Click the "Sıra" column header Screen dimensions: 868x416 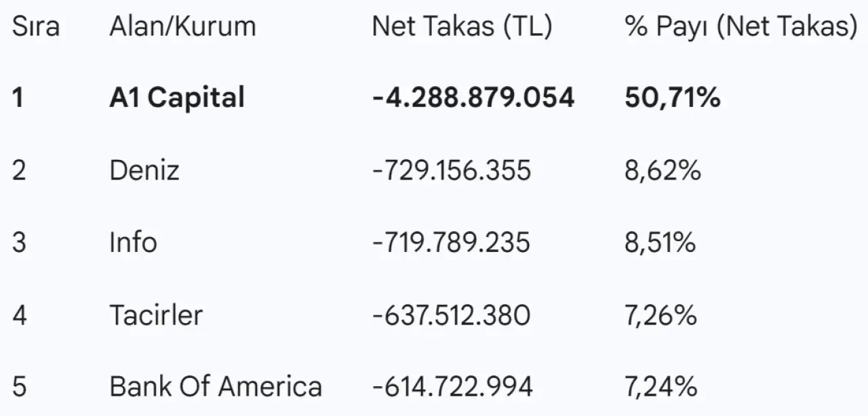[36, 27]
